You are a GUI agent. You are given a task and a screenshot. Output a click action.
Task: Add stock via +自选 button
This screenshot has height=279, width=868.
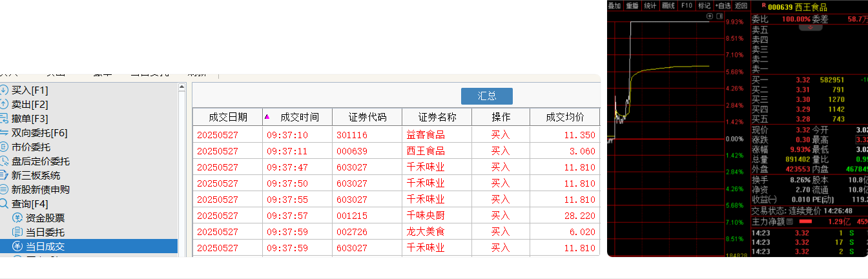pos(723,5)
